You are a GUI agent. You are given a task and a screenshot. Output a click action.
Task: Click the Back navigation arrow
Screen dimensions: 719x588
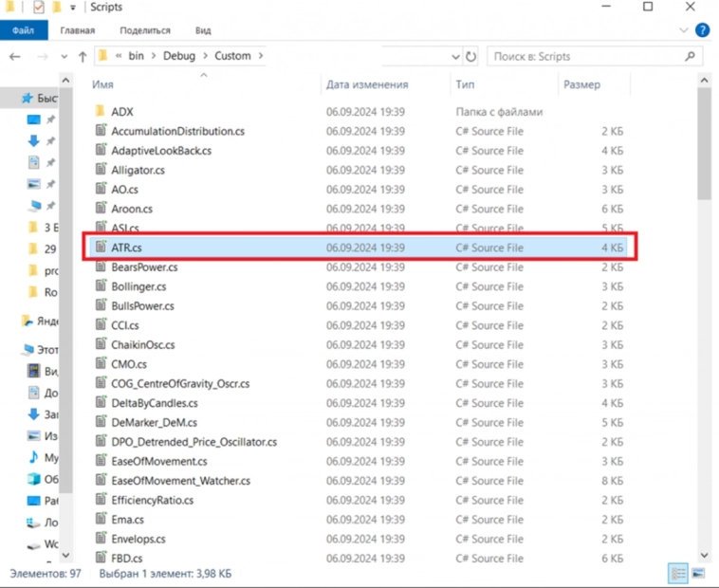click(x=14, y=57)
